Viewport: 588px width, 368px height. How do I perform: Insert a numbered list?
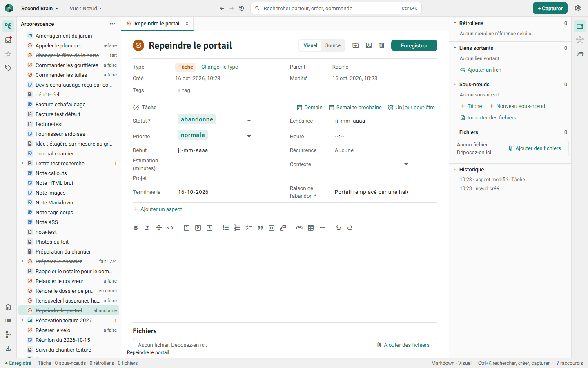click(x=237, y=228)
